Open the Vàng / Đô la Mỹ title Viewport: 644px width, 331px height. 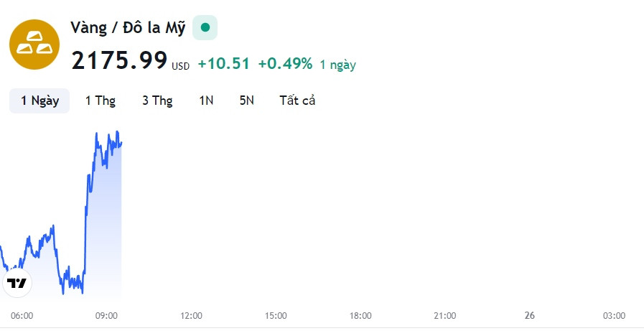click(x=128, y=28)
